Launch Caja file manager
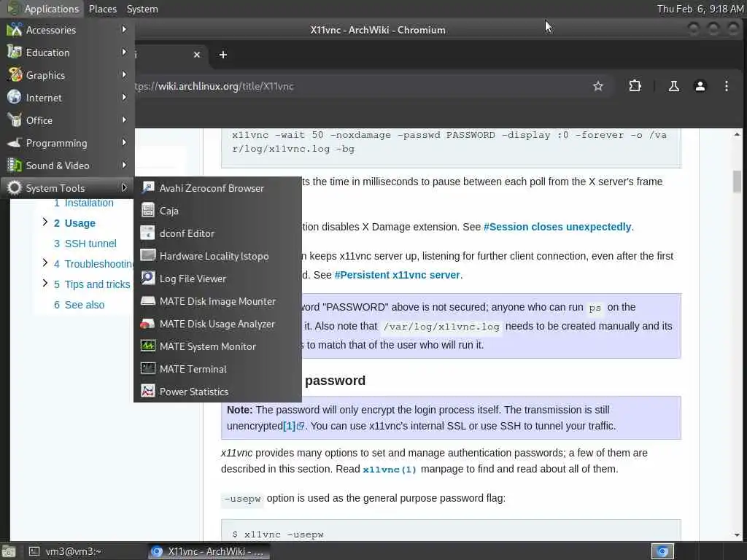 point(217,211)
